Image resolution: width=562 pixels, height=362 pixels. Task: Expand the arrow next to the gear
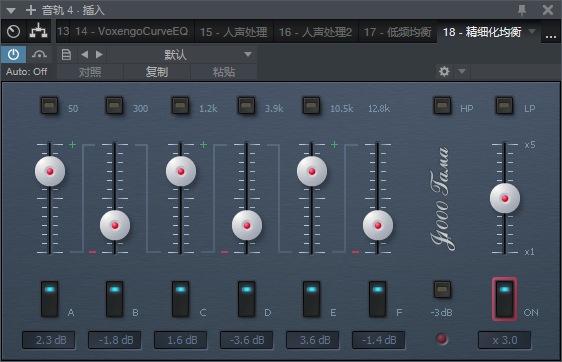[x=462, y=71]
